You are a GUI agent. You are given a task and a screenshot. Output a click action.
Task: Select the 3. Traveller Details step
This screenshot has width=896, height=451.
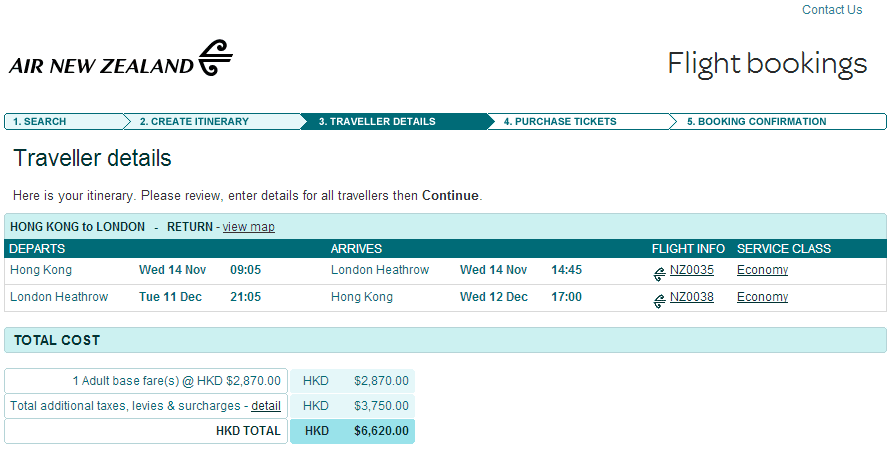pyautogui.click(x=377, y=122)
